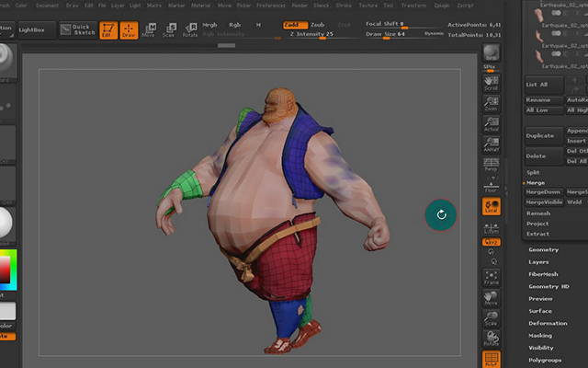Click the MergeVisible button
The height and width of the screenshot is (368, 588).
[544, 202]
